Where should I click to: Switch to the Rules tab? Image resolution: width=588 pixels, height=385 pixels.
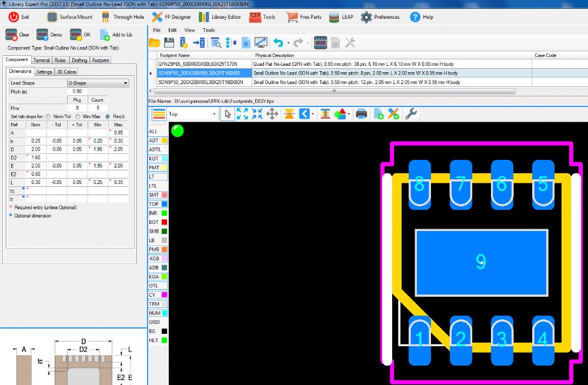[60, 60]
